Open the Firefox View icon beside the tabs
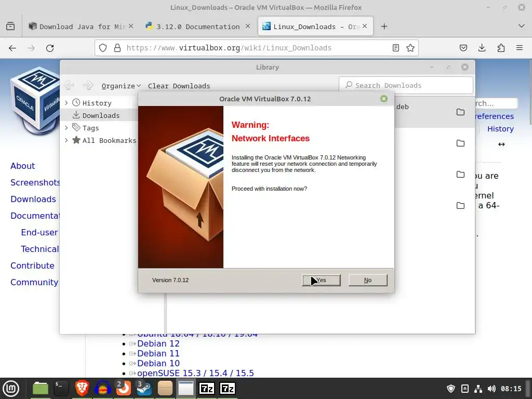 10,26
